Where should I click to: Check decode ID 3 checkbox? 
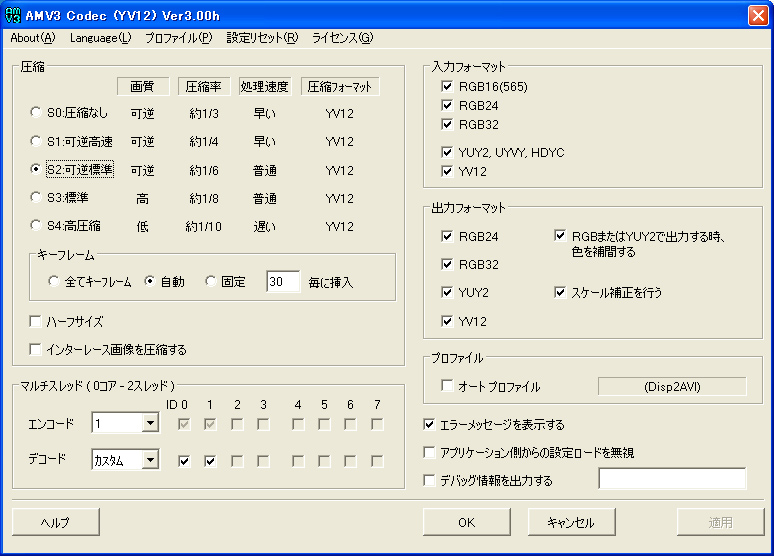pyautogui.click(x=264, y=461)
